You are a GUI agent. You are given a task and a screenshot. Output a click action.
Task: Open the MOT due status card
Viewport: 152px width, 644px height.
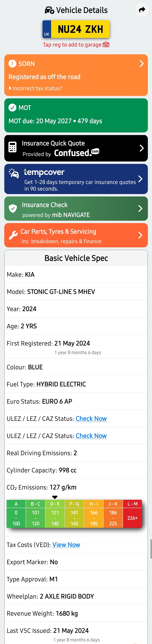pyautogui.click(x=76, y=115)
